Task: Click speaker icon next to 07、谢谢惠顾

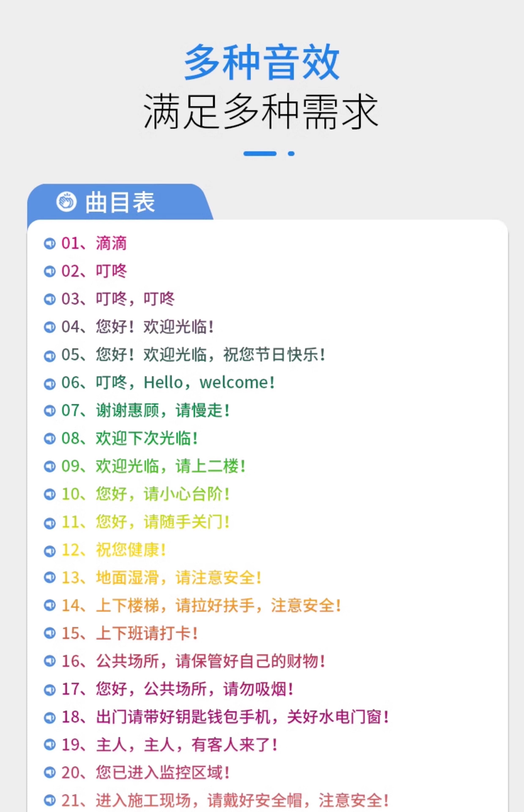Action: [50, 411]
